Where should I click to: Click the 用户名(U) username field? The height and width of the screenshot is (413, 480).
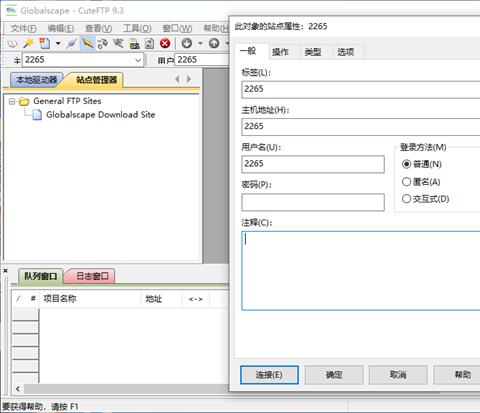[313, 164]
